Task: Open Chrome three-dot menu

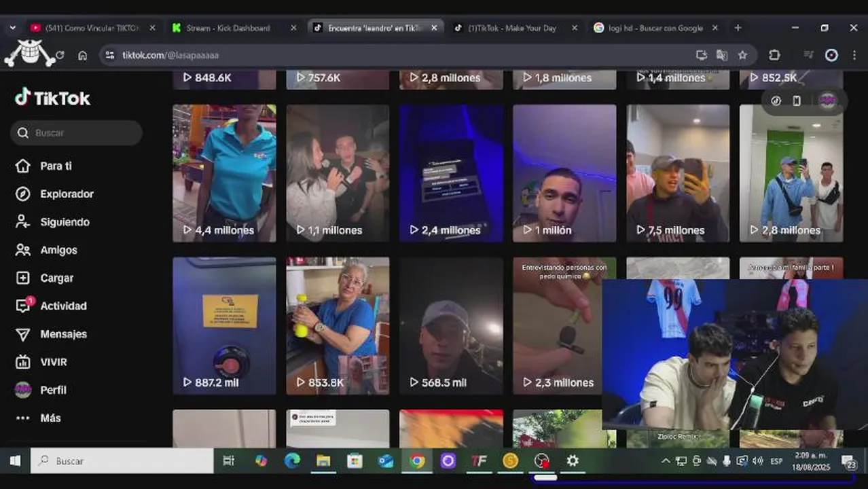Action: 853,55
